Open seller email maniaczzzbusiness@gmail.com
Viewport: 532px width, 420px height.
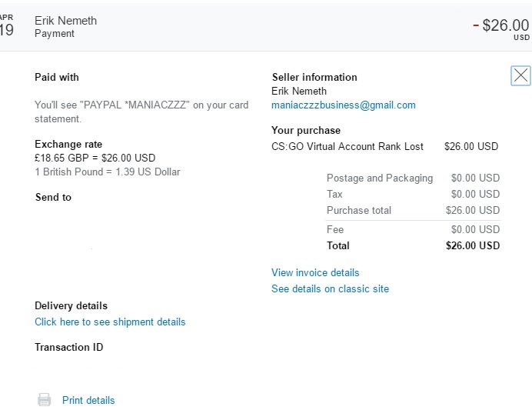tap(344, 105)
